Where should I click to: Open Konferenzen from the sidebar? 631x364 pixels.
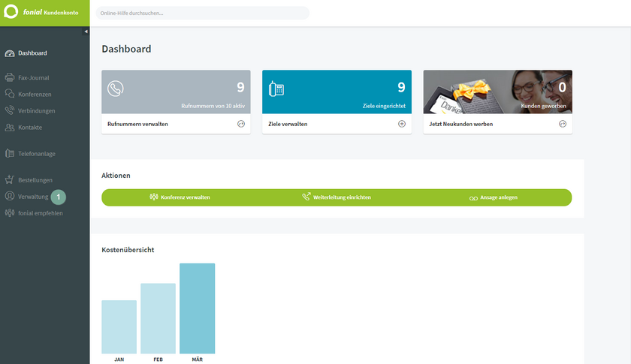point(35,94)
